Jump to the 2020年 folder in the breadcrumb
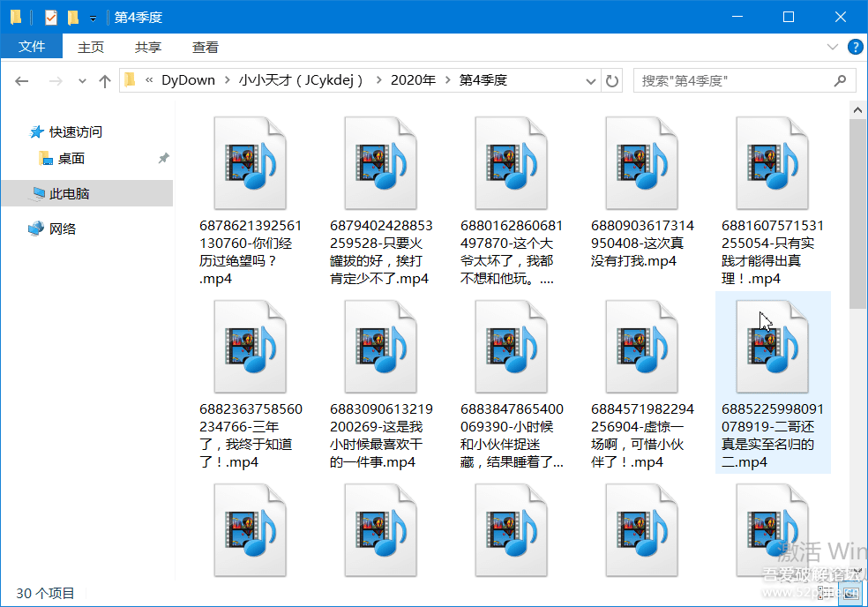 [413, 80]
